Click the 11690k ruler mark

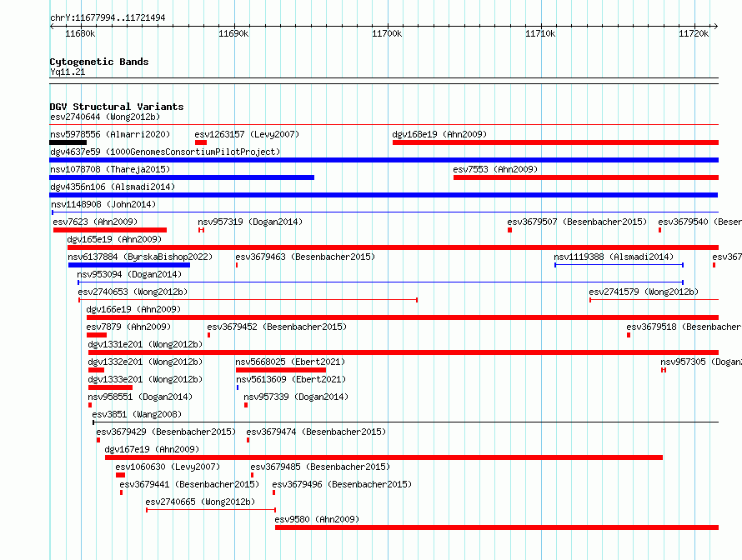233,33
